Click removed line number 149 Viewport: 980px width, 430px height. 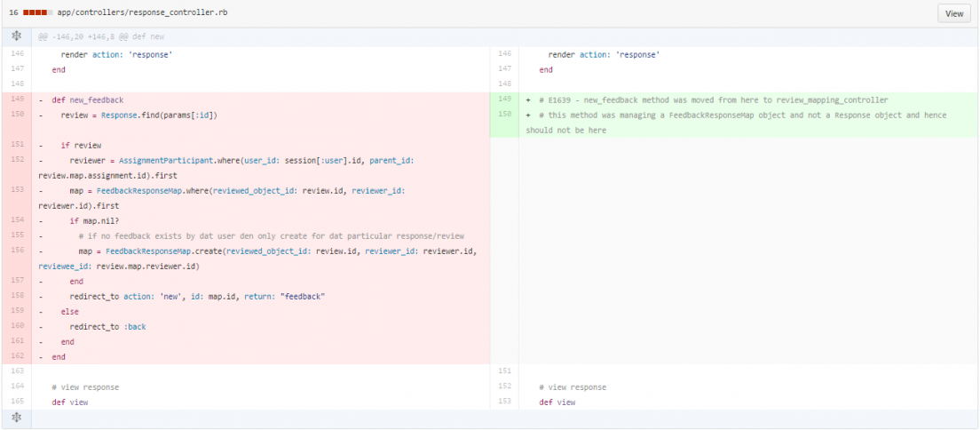17,100
